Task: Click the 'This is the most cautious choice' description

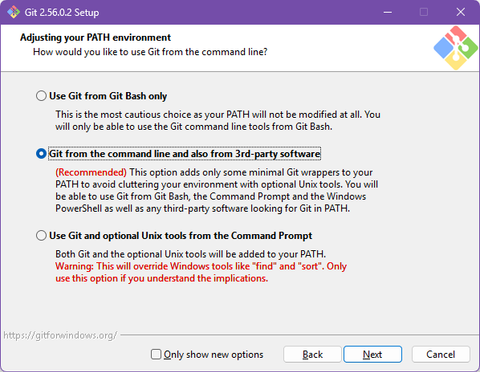Action: point(218,120)
